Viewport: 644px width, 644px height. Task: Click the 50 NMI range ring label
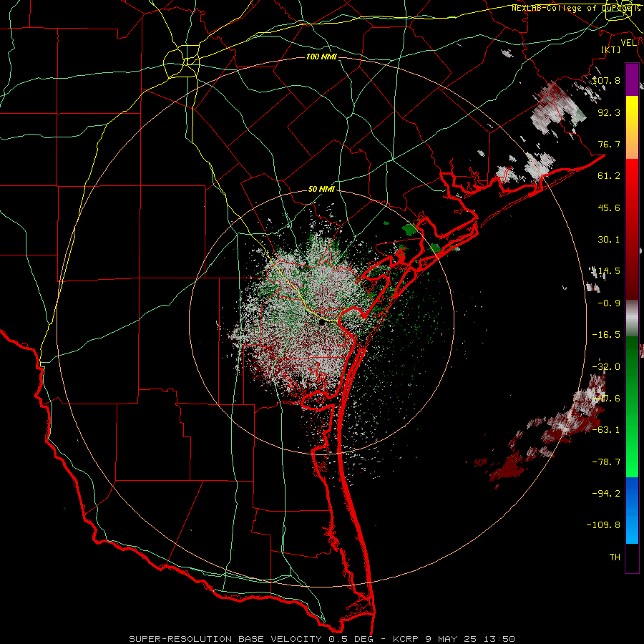tap(321, 190)
